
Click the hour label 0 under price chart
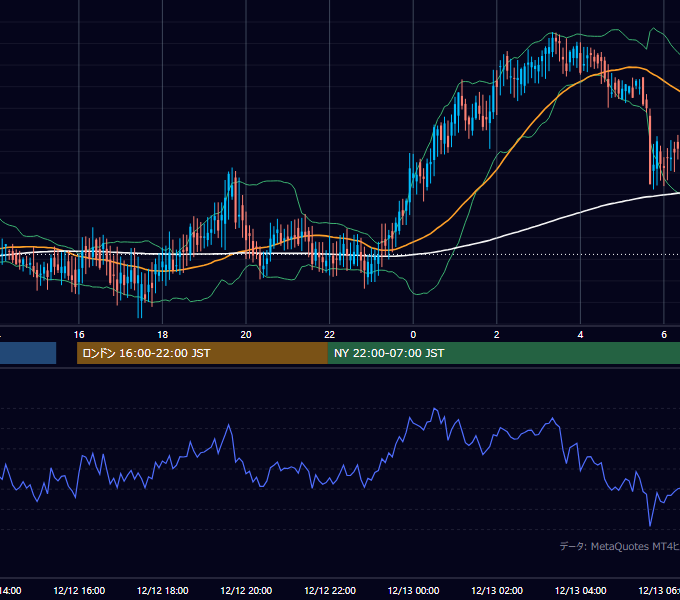(413, 335)
